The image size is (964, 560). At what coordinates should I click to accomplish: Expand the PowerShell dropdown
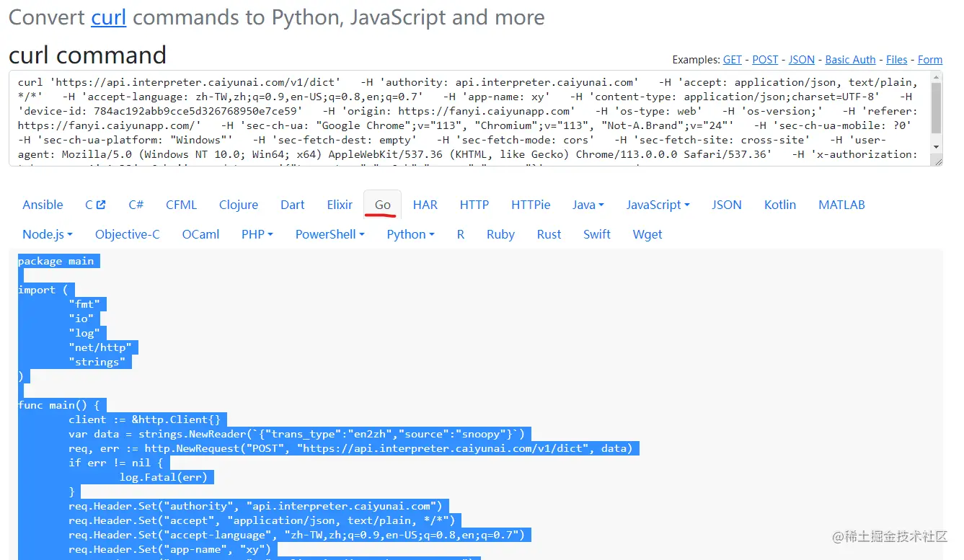330,234
